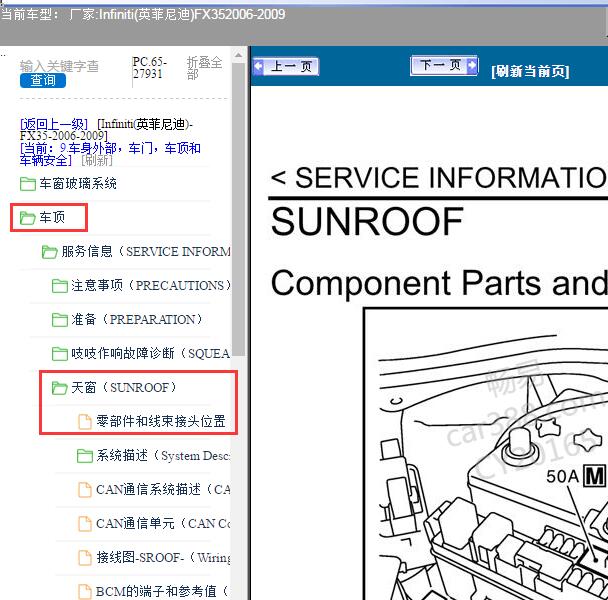Expand 系统描述 System Description folder
The width and height of the screenshot is (608, 600).
click(x=163, y=455)
